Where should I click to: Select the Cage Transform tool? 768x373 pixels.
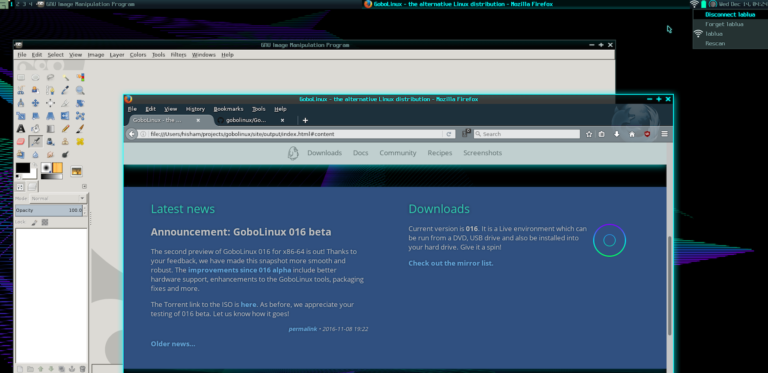click(80, 116)
